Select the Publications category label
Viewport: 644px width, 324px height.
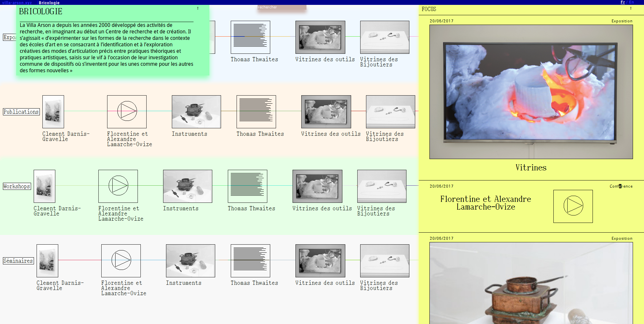pos(21,112)
